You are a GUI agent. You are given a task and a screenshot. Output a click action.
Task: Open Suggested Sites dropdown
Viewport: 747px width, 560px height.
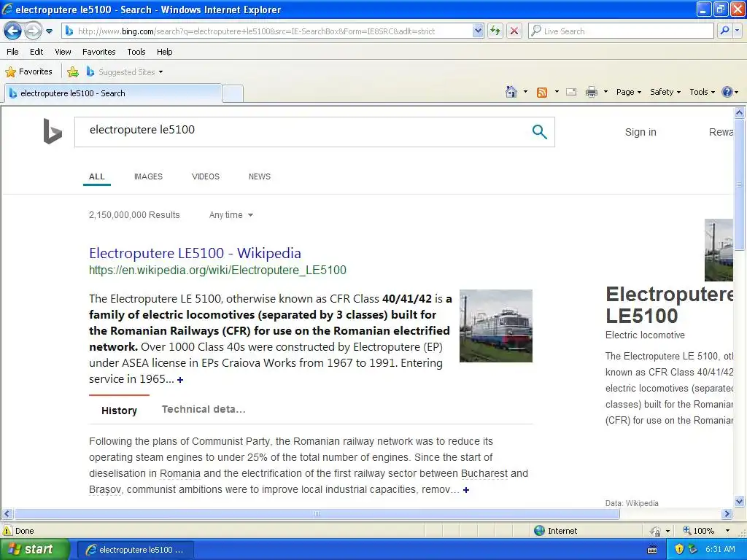coord(125,72)
